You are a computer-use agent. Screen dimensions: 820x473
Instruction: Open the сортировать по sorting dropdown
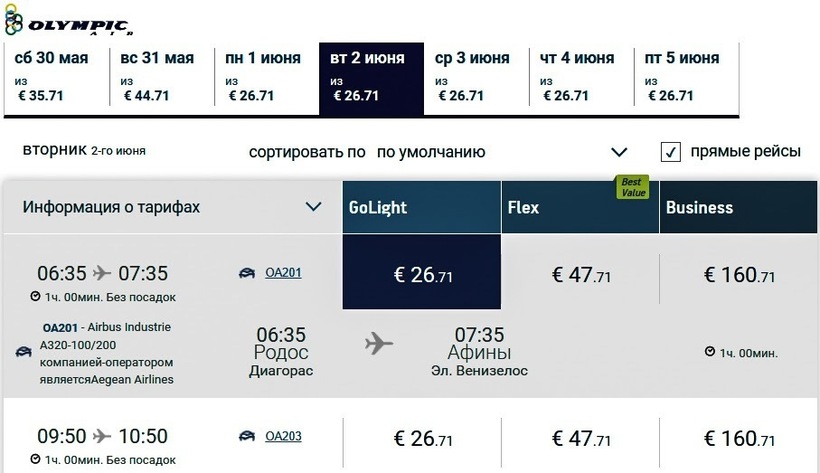pyautogui.click(x=501, y=152)
